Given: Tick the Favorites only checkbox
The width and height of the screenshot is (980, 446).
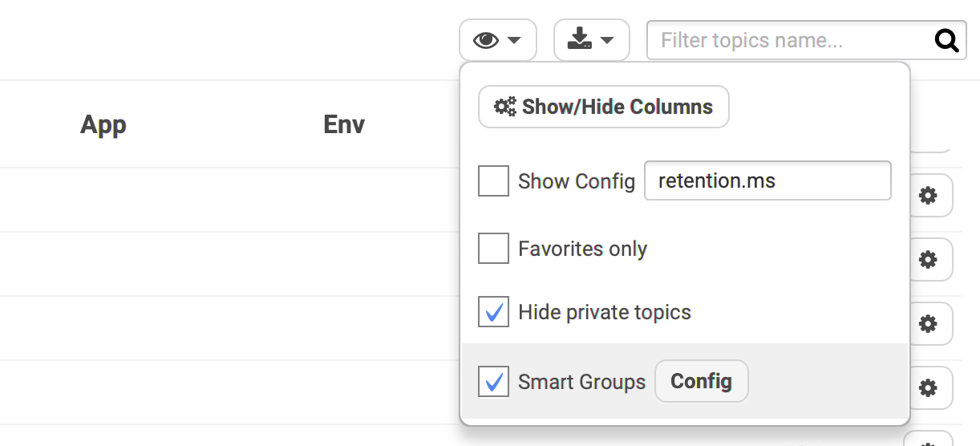Looking at the screenshot, I should pyautogui.click(x=493, y=248).
